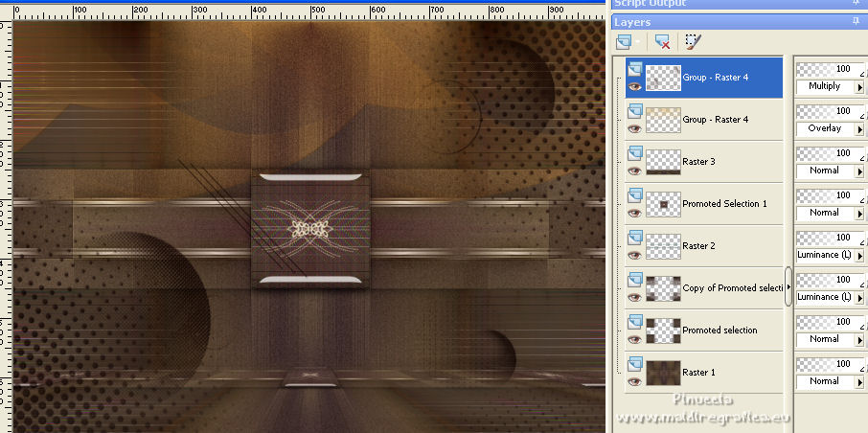Open the Multiply blend mode dropdown
This screenshot has height=433, width=868.
pos(860,87)
